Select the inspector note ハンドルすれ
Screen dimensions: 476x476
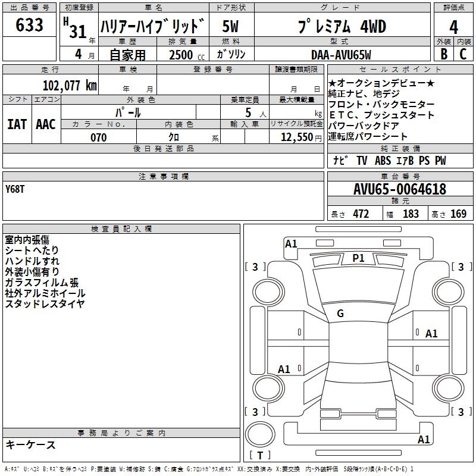pyautogui.click(x=32, y=261)
